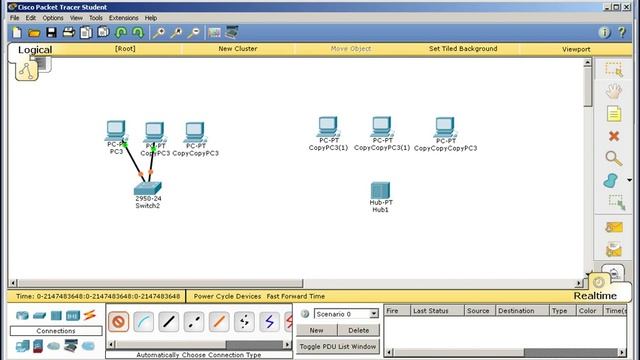Open the File menu
The width and height of the screenshot is (640, 360).
point(15,18)
